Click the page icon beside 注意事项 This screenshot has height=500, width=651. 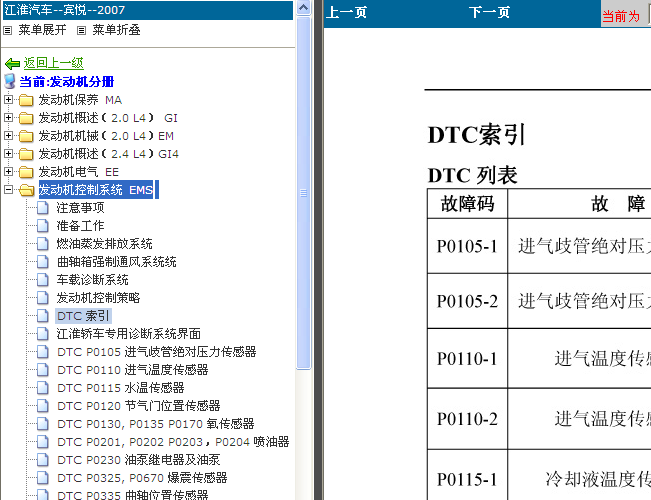(42, 208)
